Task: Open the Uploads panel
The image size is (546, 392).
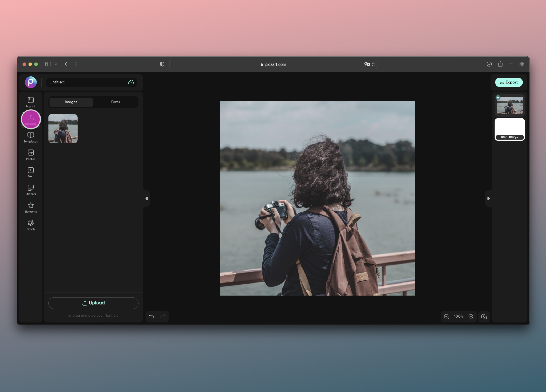Action: pyautogui.click(x=30, y=119)
